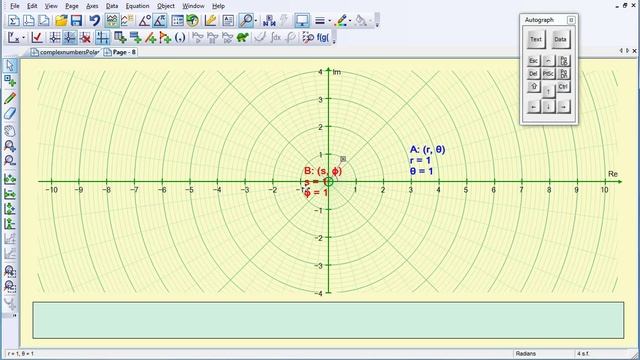This screenshot has height=360, width=640.
Task: Toggle whiteboard mode monitor icon
Action: click(x=302, y=20)
